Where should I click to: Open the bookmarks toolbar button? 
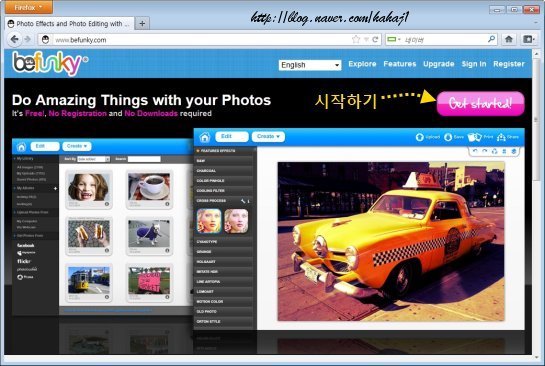pyautogui.click(x=529, y=39)
